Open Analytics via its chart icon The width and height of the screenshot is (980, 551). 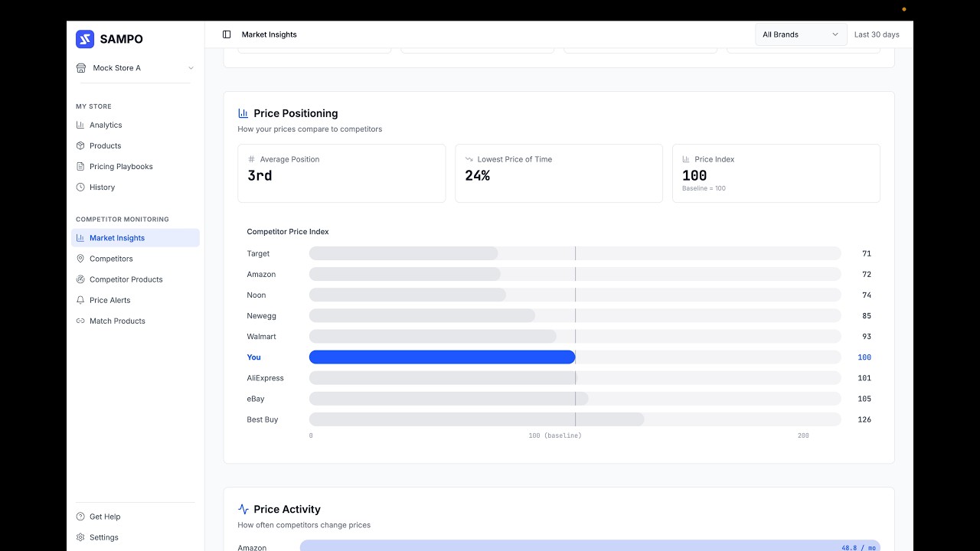80,125
